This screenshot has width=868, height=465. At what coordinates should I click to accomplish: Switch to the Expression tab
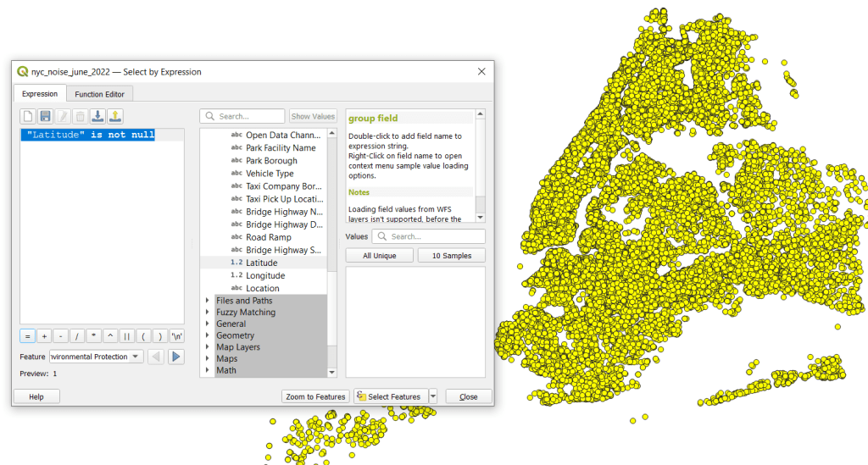pyautogui.click(x=40, y=94)
